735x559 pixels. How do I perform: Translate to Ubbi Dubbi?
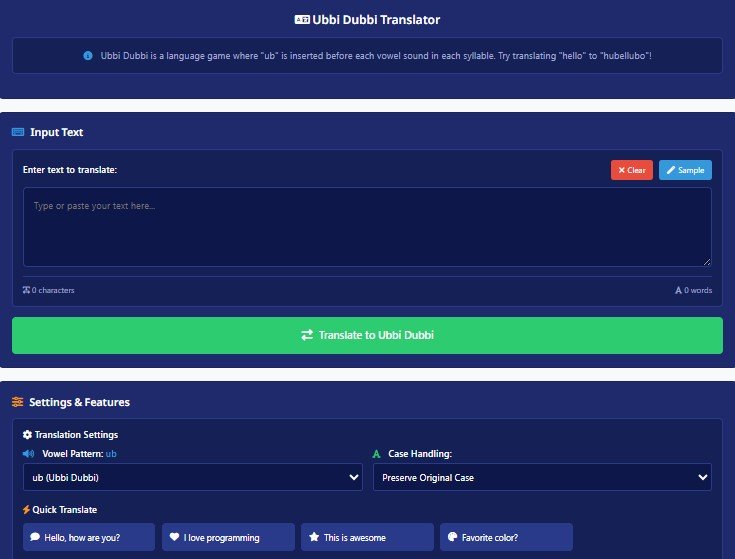pos(367,335)
